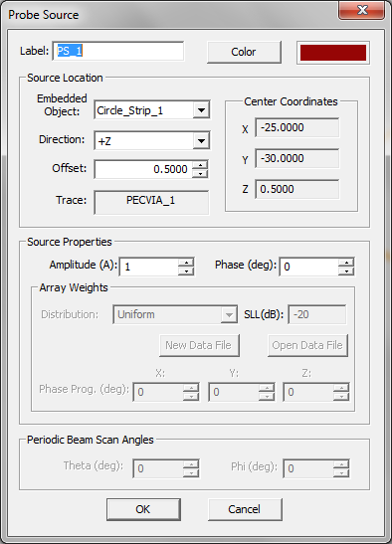The image size is (392, 544).
Task: Expand the Direction dropdown showing +Z
Action: point(201,141)
